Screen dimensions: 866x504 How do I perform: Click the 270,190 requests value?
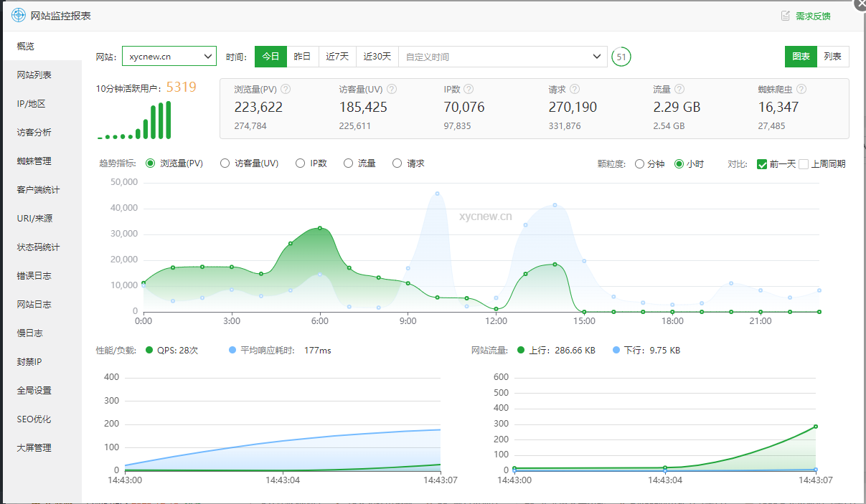point(573,108)
